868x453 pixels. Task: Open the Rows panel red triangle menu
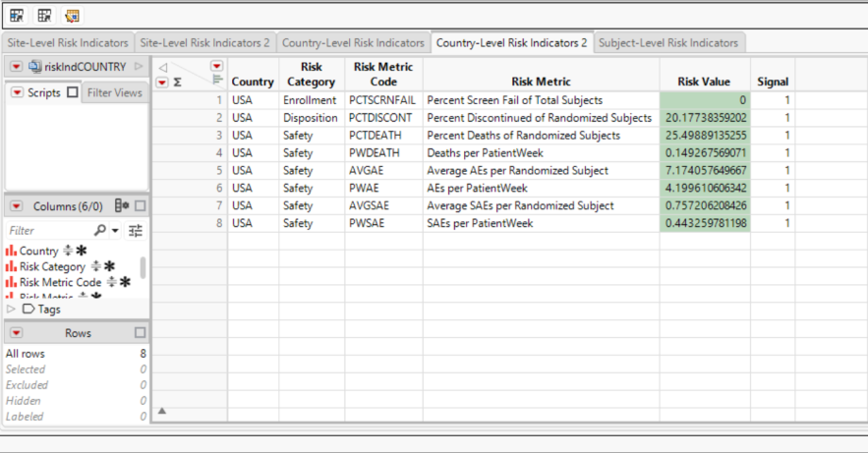[17, 333]
